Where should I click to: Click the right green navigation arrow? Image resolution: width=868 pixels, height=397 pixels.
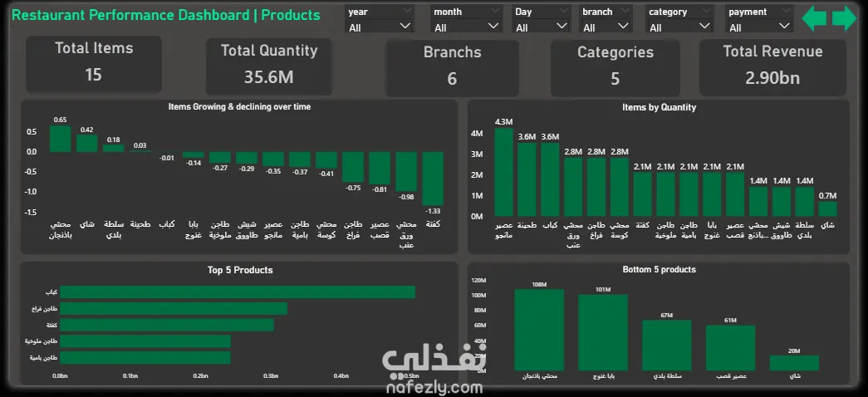point(844,18)
